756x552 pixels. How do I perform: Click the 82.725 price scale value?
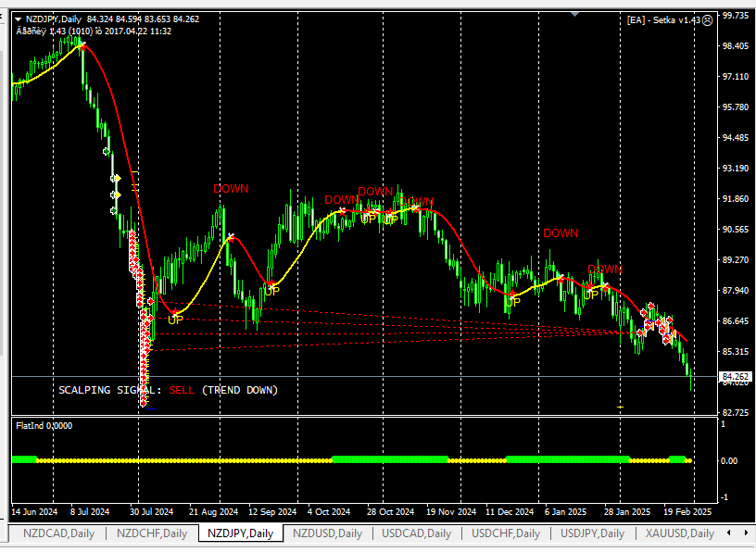tap(736, 413)
